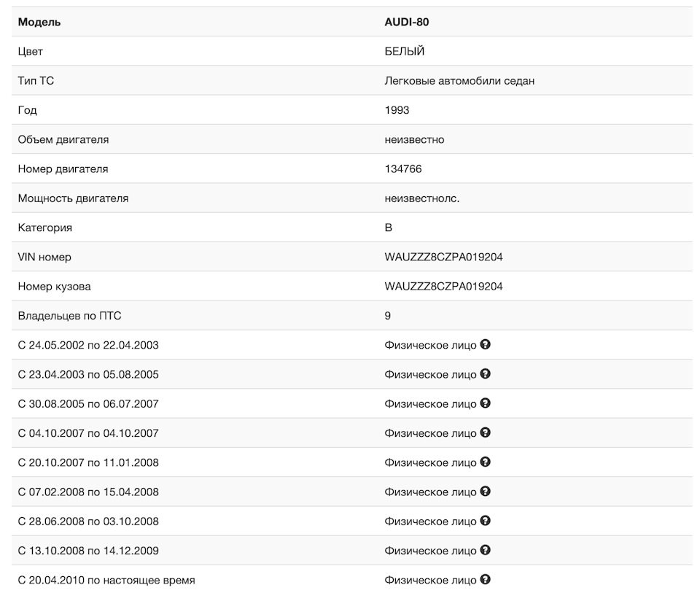Image resolution: width=700 pixels, height=601 pixels.
Task: Select the body number value in Номер кузова row
Action: [x=443, y=286]
